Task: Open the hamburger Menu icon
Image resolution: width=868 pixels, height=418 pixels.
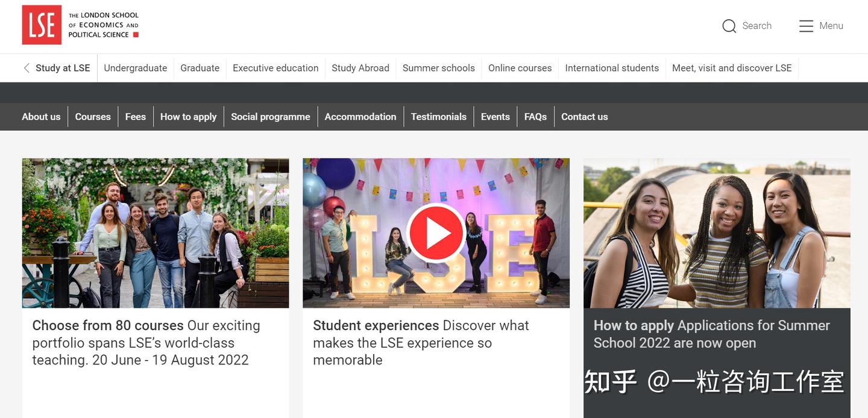Action: [806, 26]
